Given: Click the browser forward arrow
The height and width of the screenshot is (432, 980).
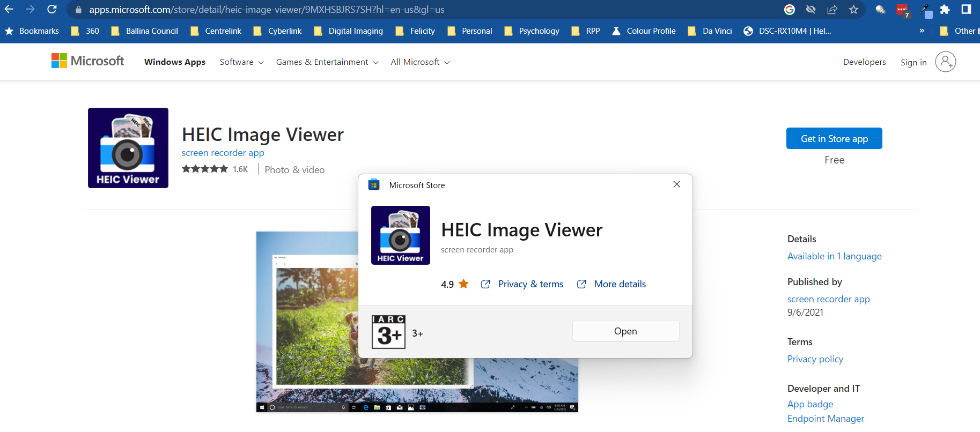Looking at the screenshot, I should pos(31,9).
